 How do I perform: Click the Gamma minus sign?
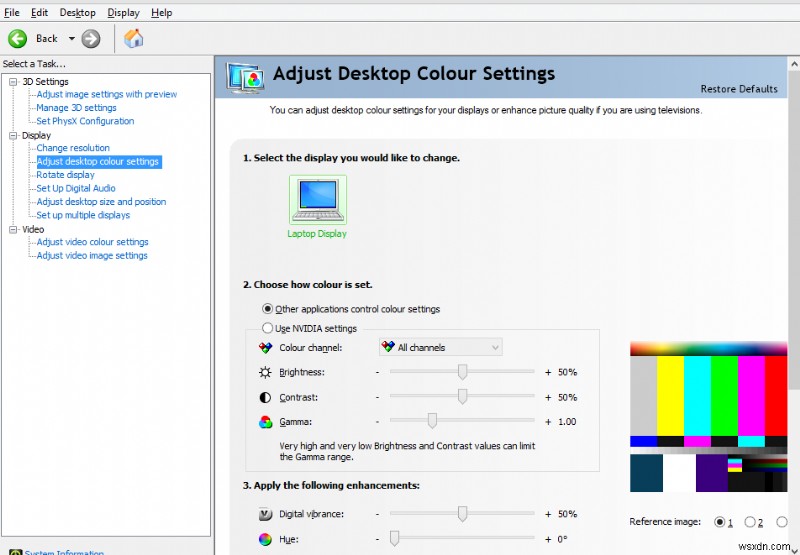tap(378, 422)
